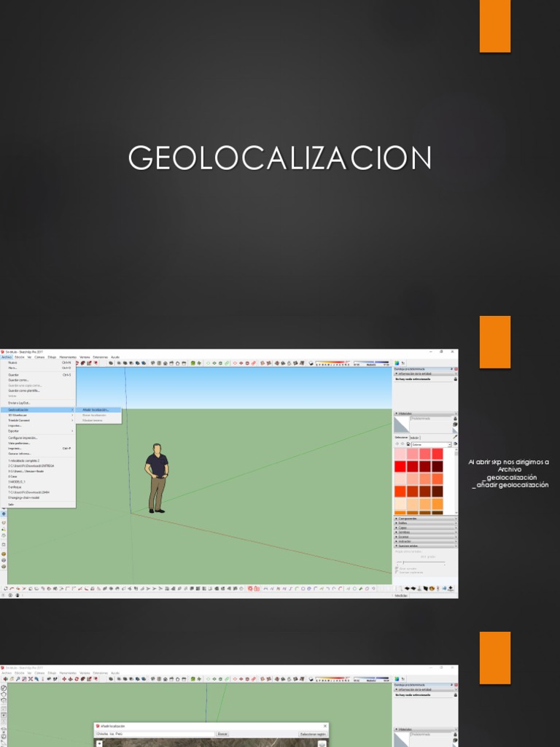Expand the Escenas panel
The image size is (560, 747).
tap(426, 537)
